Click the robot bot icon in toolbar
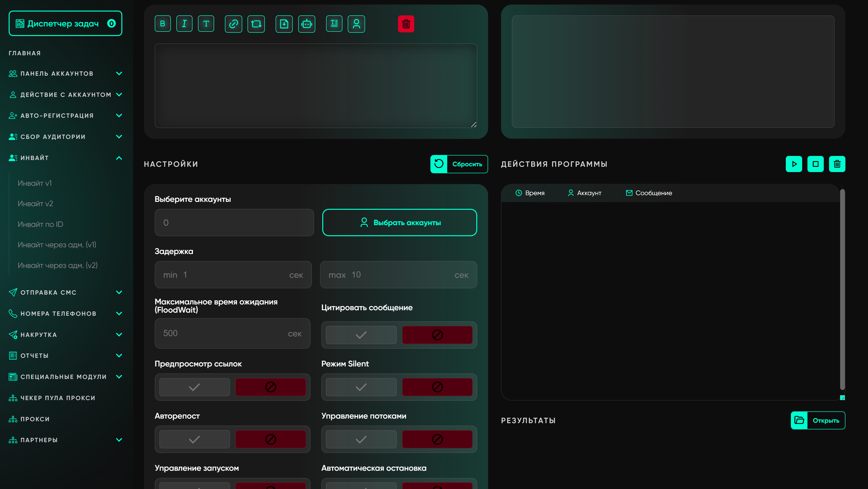 pyautogui.click(x=307, y=24)
